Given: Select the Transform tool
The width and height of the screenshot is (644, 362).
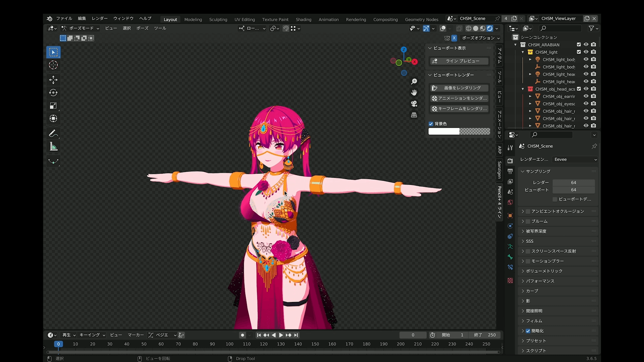Looking at the screenshot, I should pyautogui.click(x=53, y=118).
